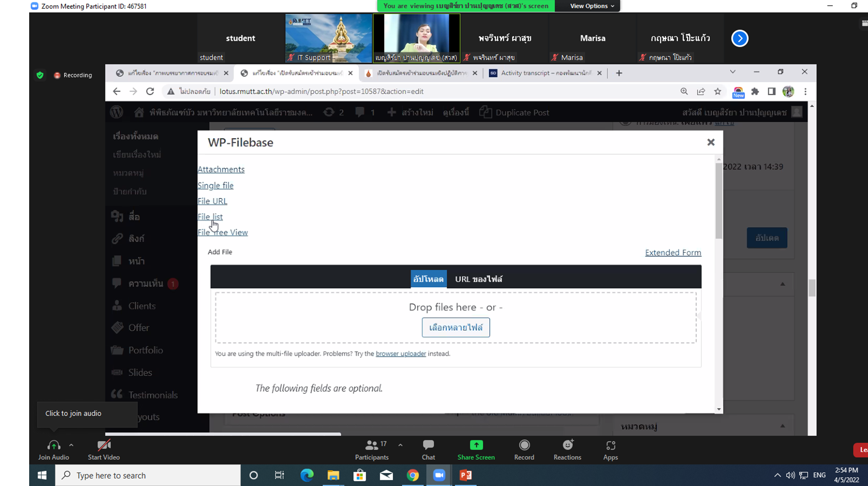Click the อัปเดต update button
868x486 pixels.
click(x=767, y=238)
